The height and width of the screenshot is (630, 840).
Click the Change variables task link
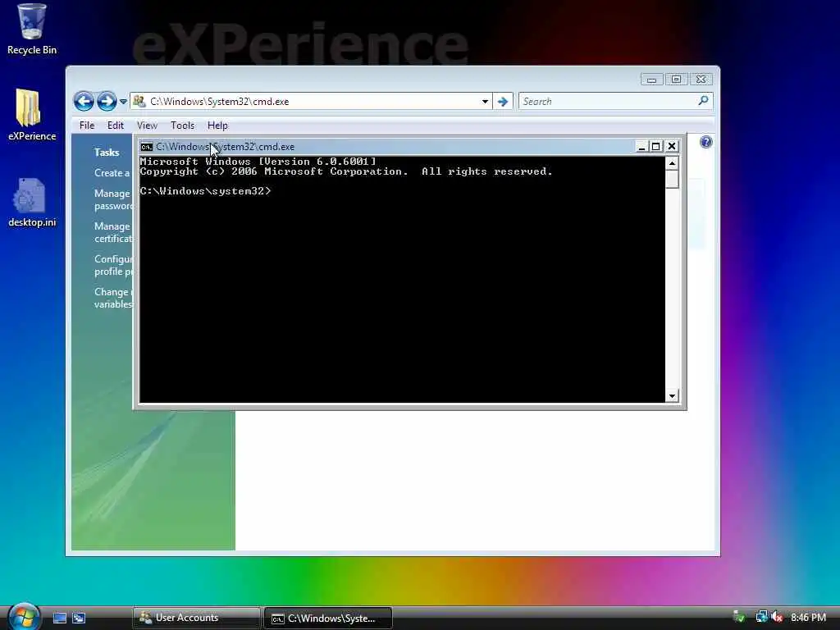tap(113, 298)
